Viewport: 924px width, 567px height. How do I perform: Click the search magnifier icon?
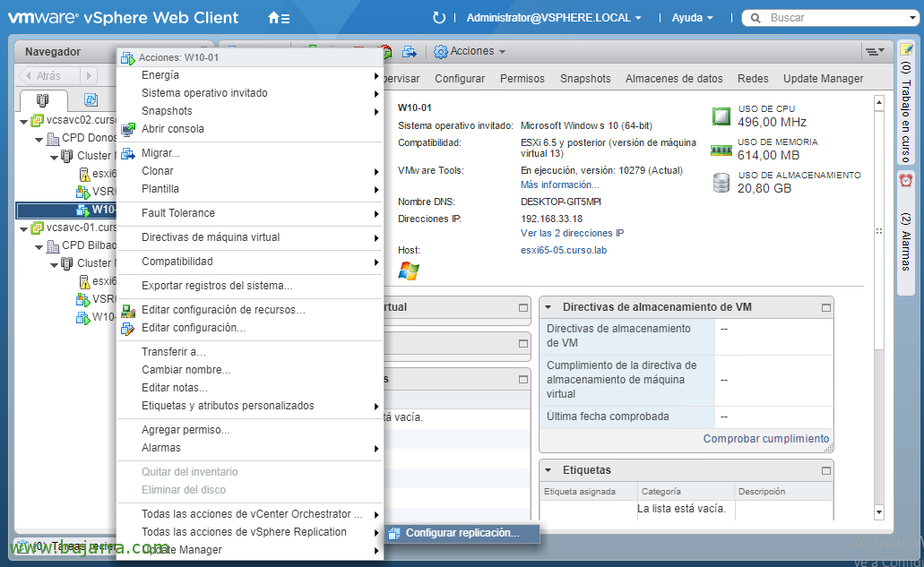756,18
